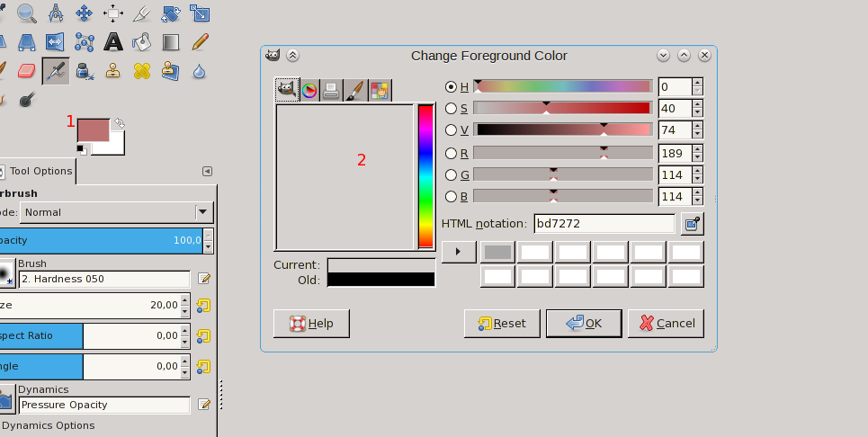Click the Pencil tool
Image resolution: width=868 pixels, height=437 pixels.
tap(199, 41)
